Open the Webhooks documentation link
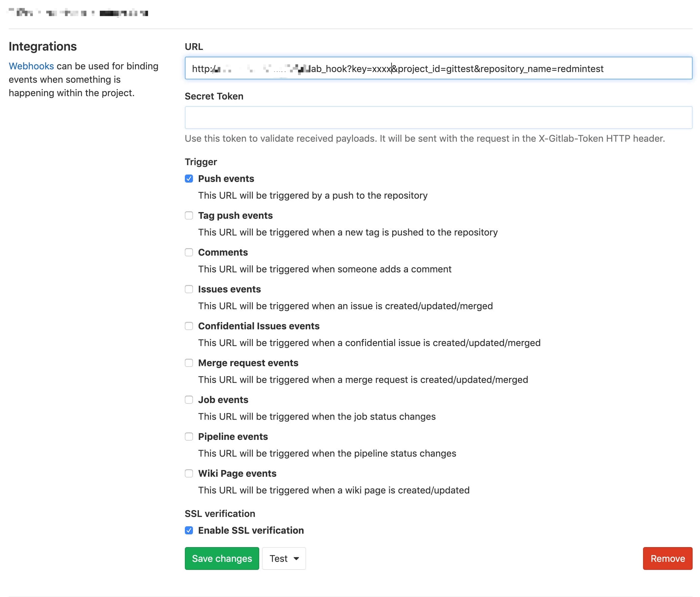 pyautogui.click(x=31, y=66)
